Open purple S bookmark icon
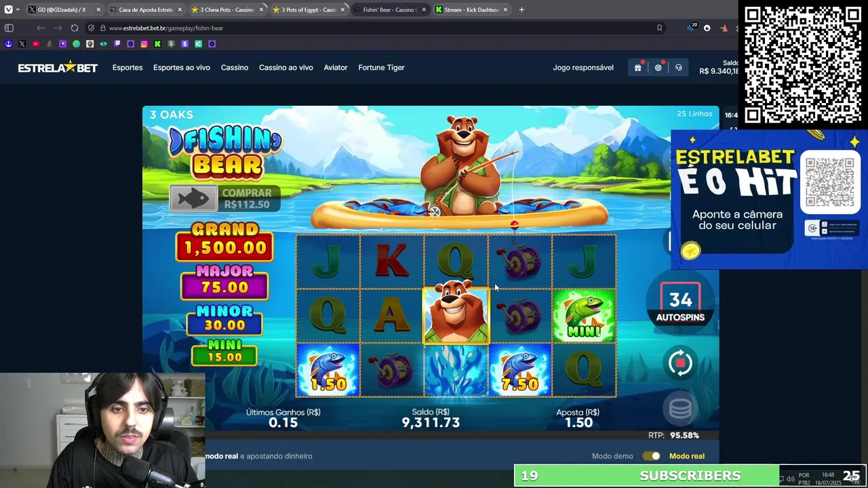The width and height of the screenshot is (868, 488). [184, 43]
